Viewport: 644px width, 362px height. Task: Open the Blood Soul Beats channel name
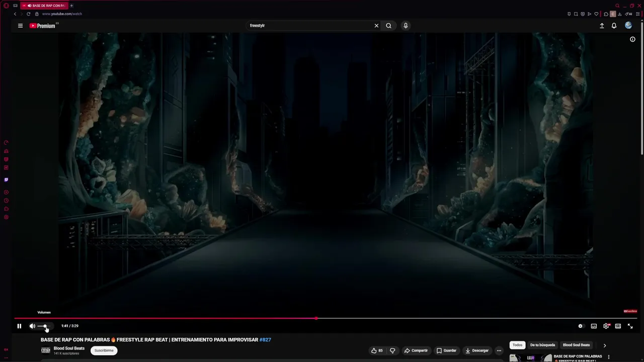(x=69, y=348)
